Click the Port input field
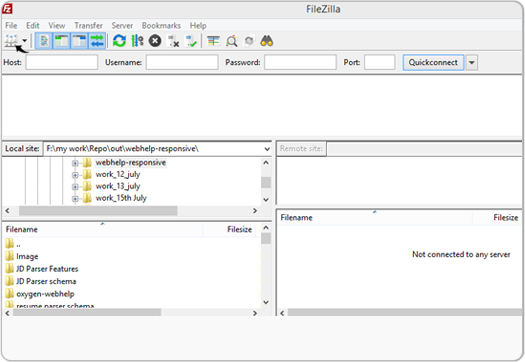The height and width of the screenshot is (362, 525). [380, 62]
